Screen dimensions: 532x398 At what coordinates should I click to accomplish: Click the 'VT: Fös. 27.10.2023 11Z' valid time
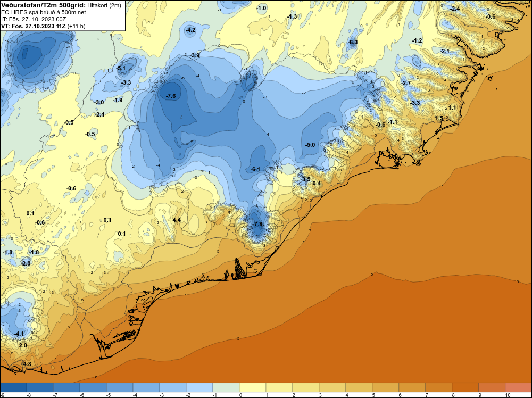click(x=33, y=26)
